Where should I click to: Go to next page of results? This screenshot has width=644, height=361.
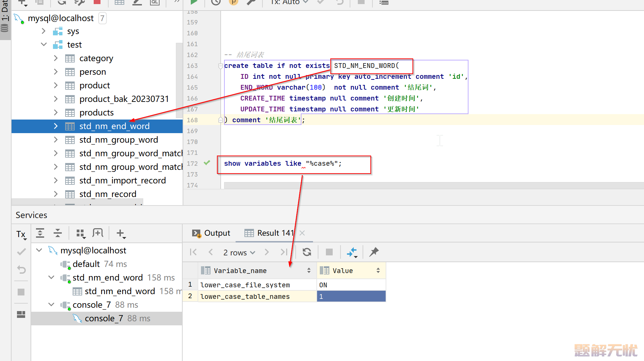click(267, 252)
